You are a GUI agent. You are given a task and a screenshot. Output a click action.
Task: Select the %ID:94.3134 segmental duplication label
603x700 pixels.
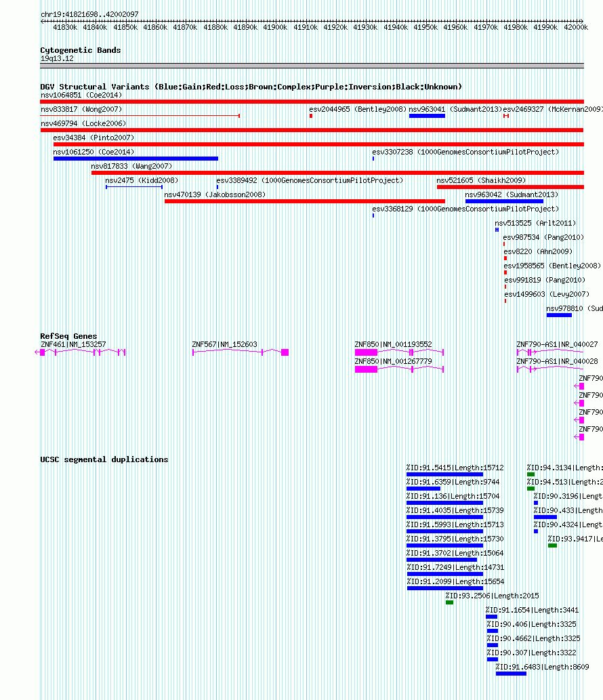[x=564, y=468]
